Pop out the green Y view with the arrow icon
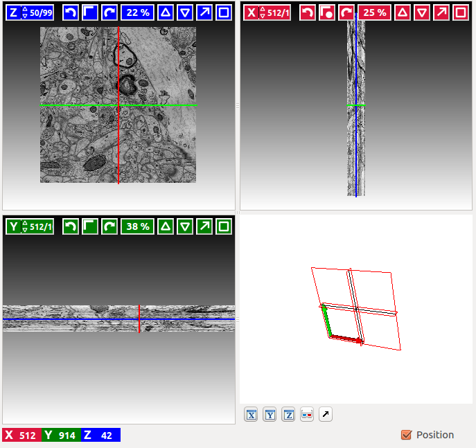Image resolution: width=476 pixels, height=448 pixels. 204,226
